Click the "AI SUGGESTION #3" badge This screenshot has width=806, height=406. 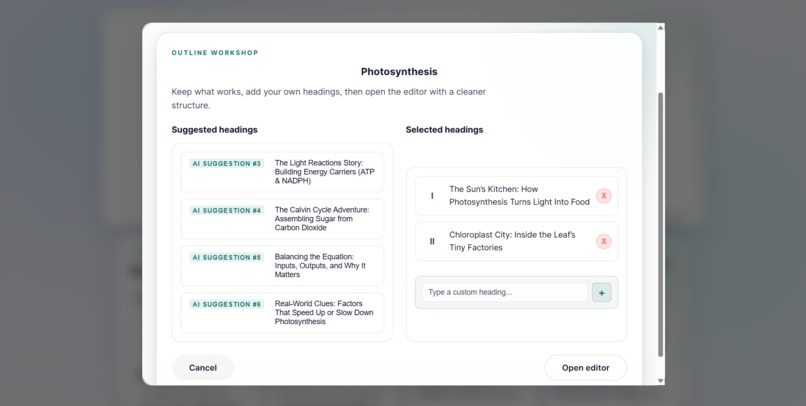click(227, 163)
